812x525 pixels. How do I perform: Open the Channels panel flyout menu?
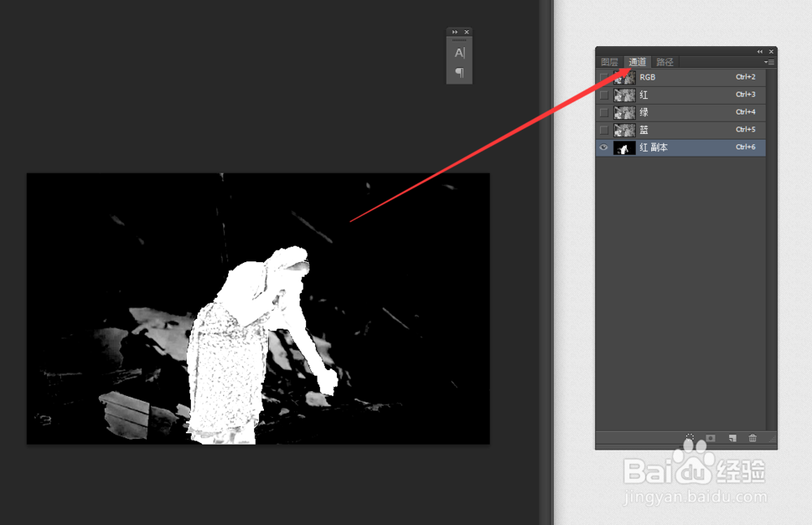pos(769,62)
